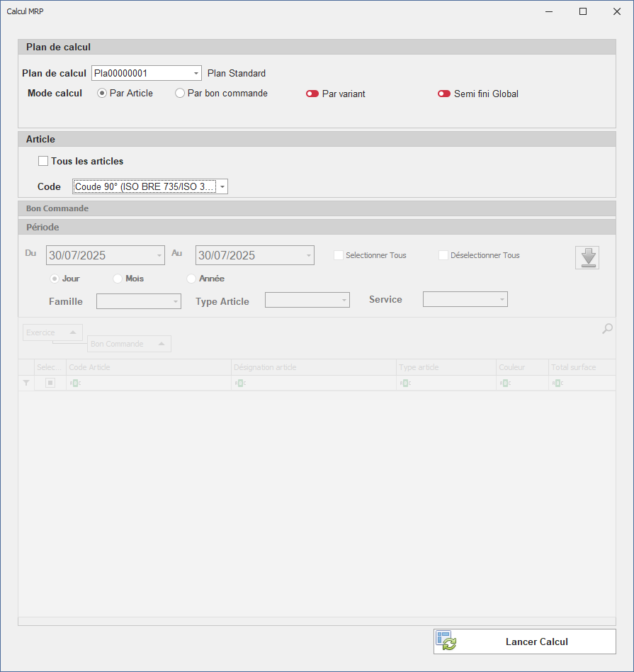Select the Par bon commande radio option
This screenshot has height=672, width=634.
click(180, 93)
